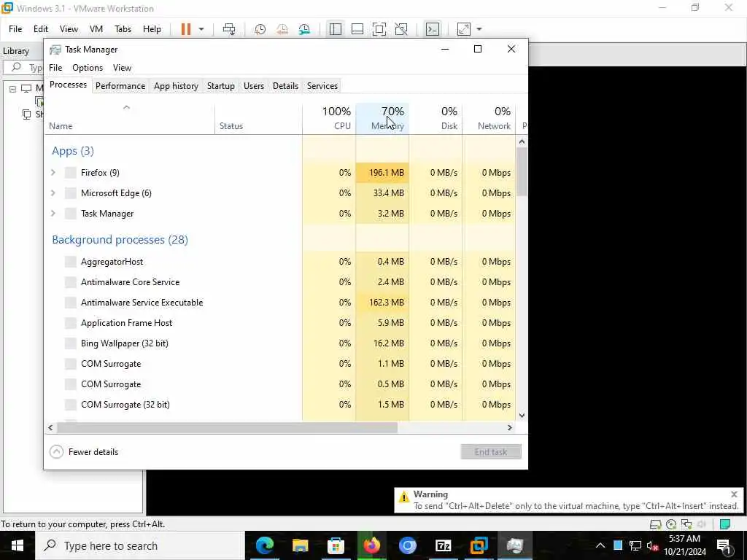747x560 pixels.
Task: Click the CD/DVD drive status icon in VMware status bar
Action: click(671, 524)
